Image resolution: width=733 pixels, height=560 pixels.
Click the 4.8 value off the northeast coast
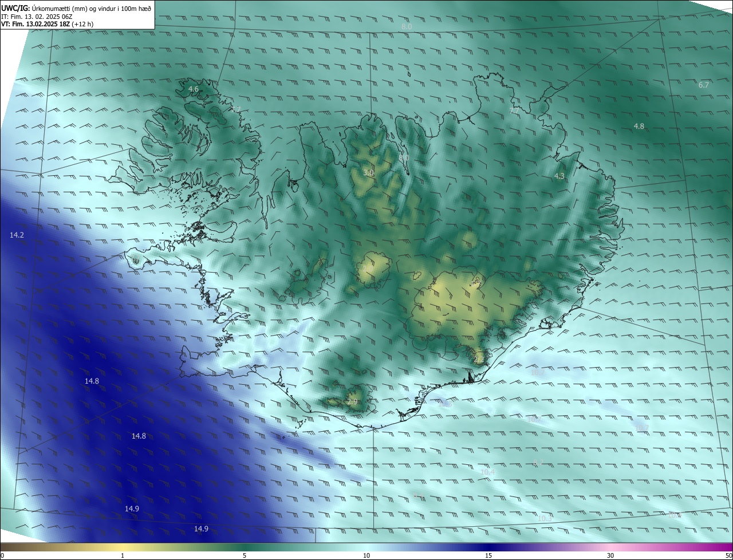[x=639, y=127]
